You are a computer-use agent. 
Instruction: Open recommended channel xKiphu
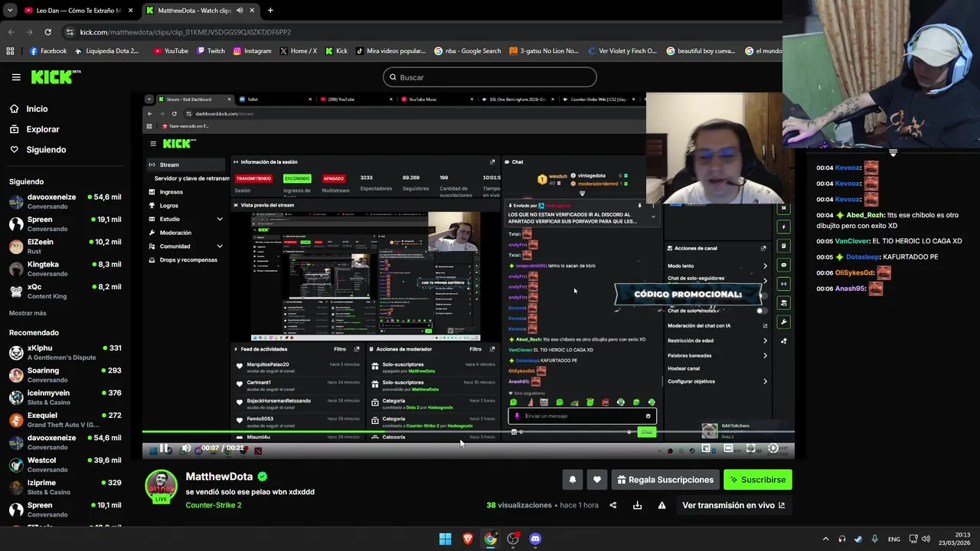(x=65, y=352)
